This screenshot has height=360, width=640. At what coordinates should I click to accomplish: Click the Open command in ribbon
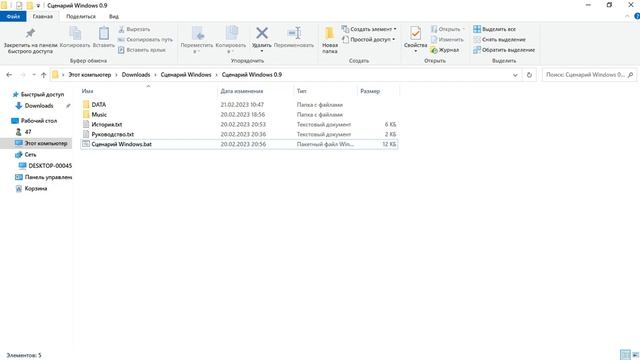447,29
